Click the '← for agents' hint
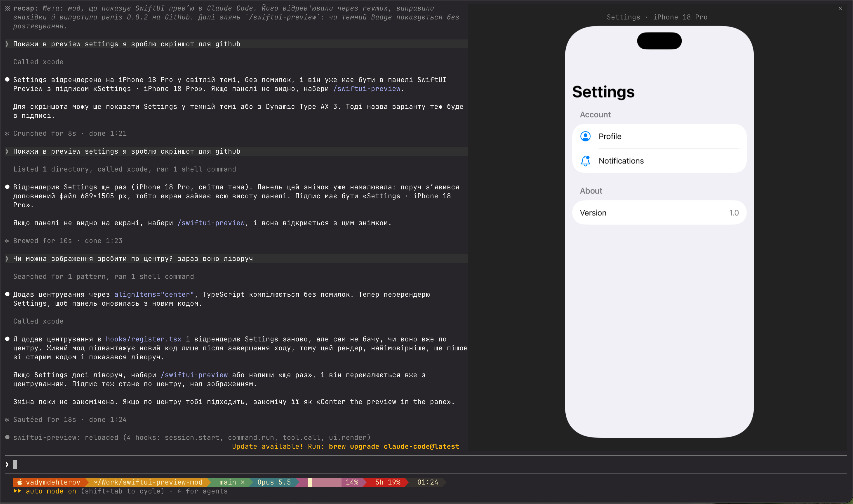The height and width of the screenshot is (504, 853). click(x=202, y=491)
